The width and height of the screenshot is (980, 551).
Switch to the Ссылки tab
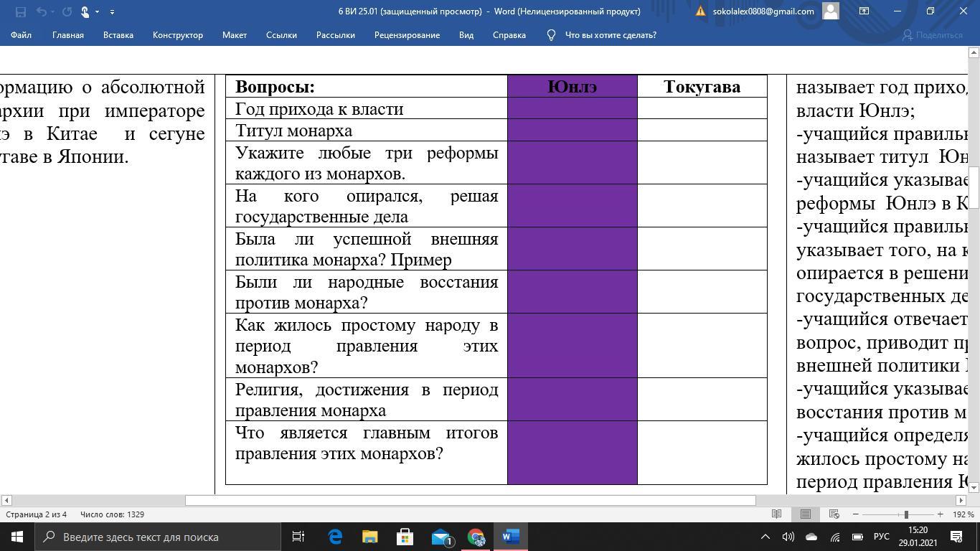pos(281,35)
